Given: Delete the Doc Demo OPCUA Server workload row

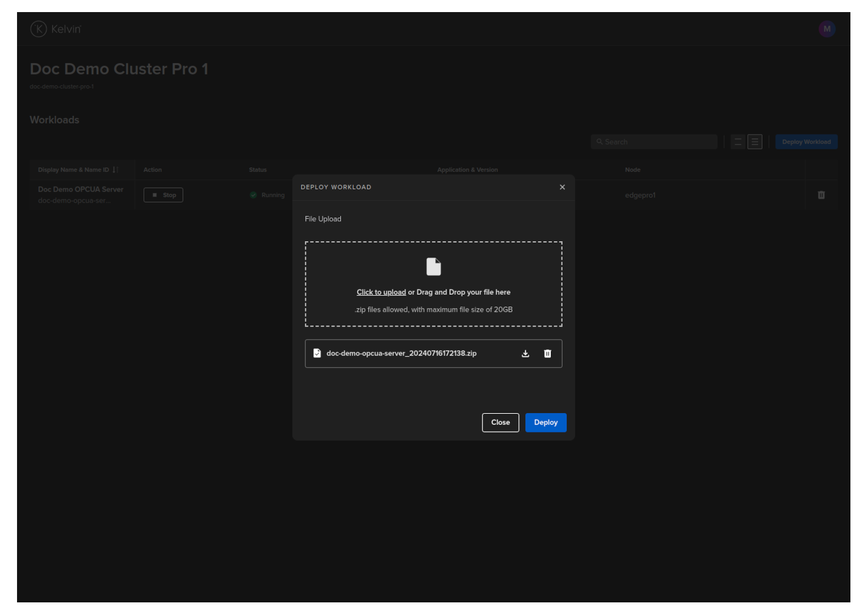Looking at the screenshot, I should point(821,195).
